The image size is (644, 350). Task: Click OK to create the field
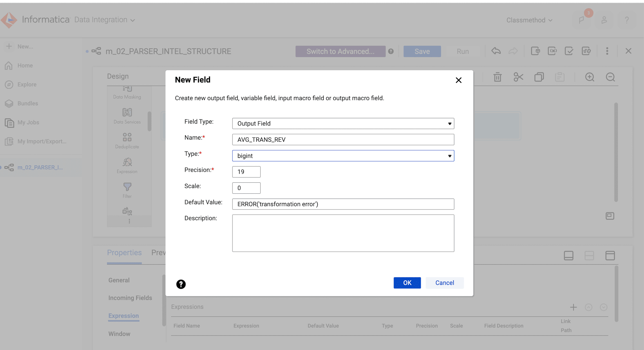point(407,283)
